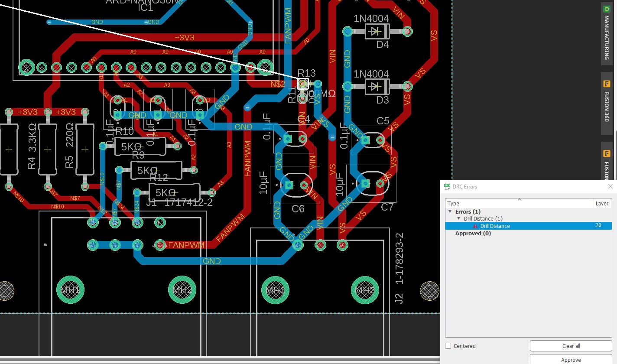Click the 1N4004 value label of diode D4

[371, 19]
